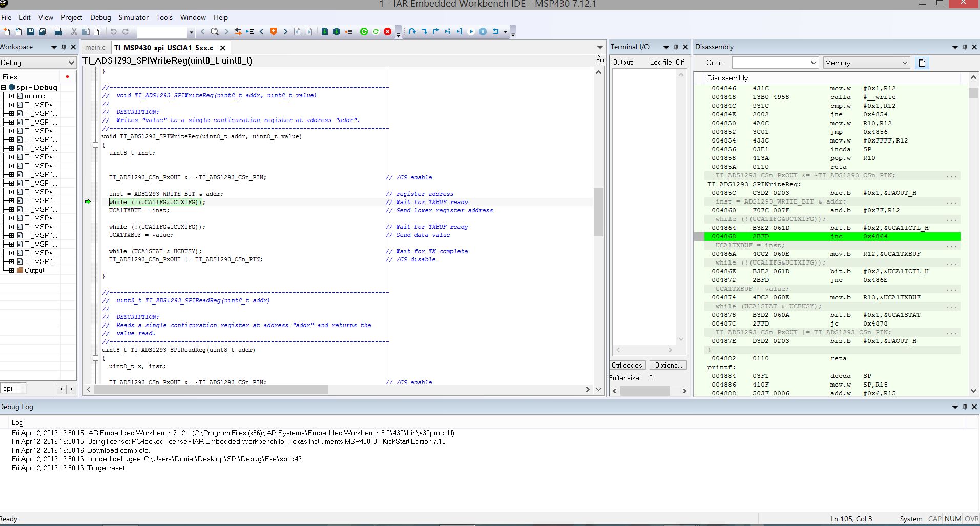Click the Step Over debug icon
Screen dimensions: 980x526
(x=412, y=32)
